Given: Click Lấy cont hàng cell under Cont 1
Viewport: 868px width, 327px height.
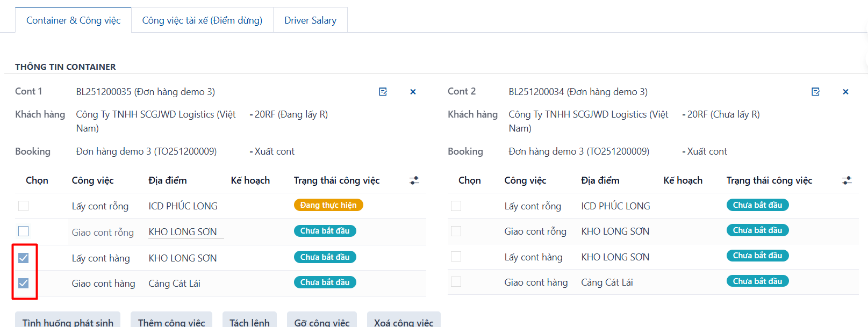Looking at the screenshot, I should [101, 258].
